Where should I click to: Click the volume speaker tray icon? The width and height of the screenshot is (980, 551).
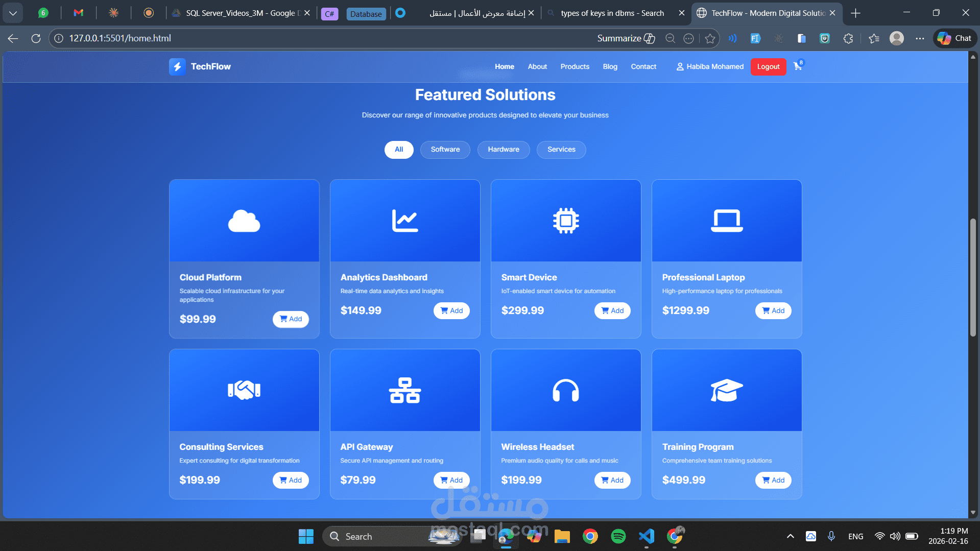[x=895, y=536]
